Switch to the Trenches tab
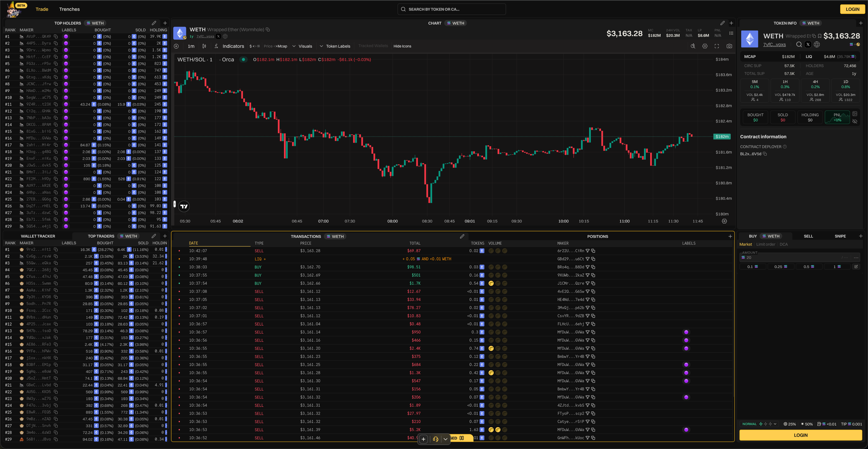The image size is (868, 449). pyautogui.click(x=70, y=9)
